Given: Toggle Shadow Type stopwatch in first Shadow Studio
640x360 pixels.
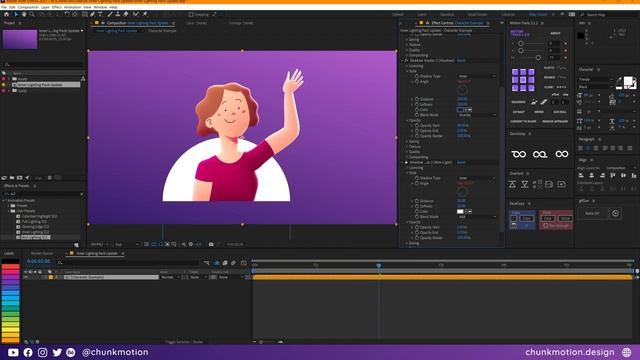Looking at the screenshot, I should [x=417, y=76].
